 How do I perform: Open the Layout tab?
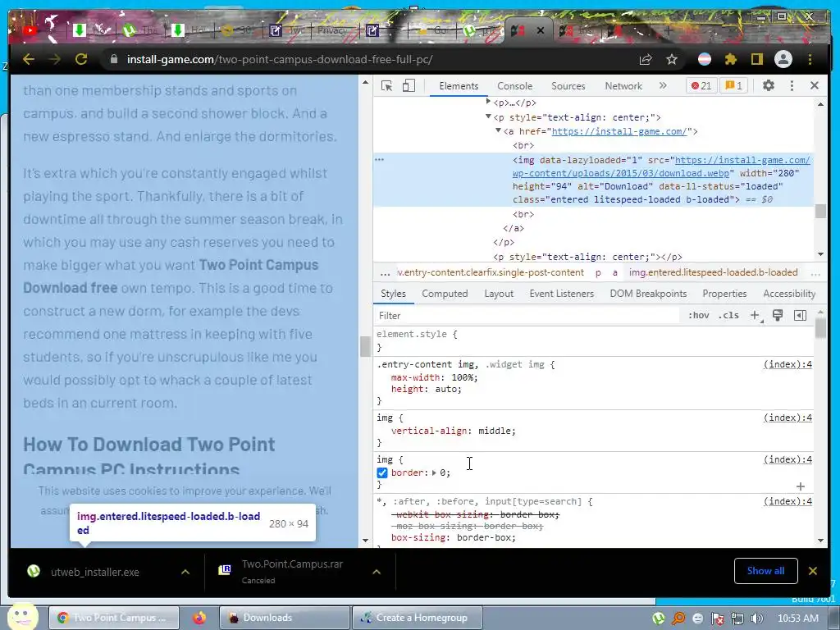click(x=499, y=294)
